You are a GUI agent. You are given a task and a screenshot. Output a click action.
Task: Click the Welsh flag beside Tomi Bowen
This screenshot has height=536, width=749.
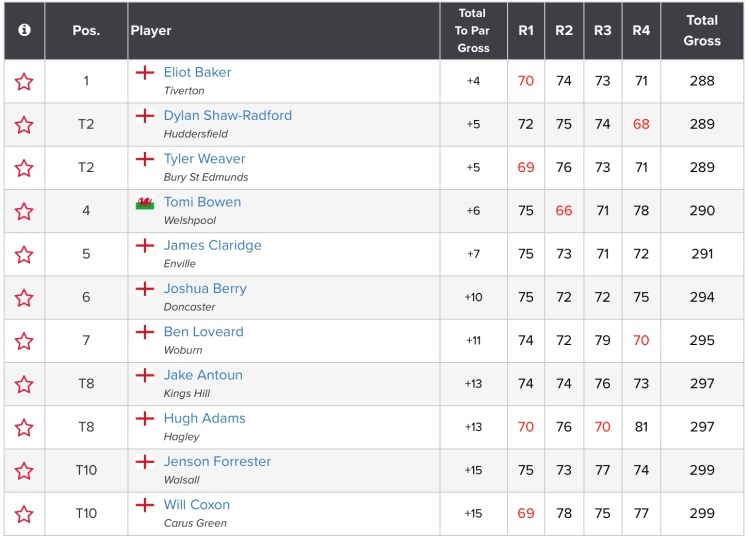click(145, 203)
